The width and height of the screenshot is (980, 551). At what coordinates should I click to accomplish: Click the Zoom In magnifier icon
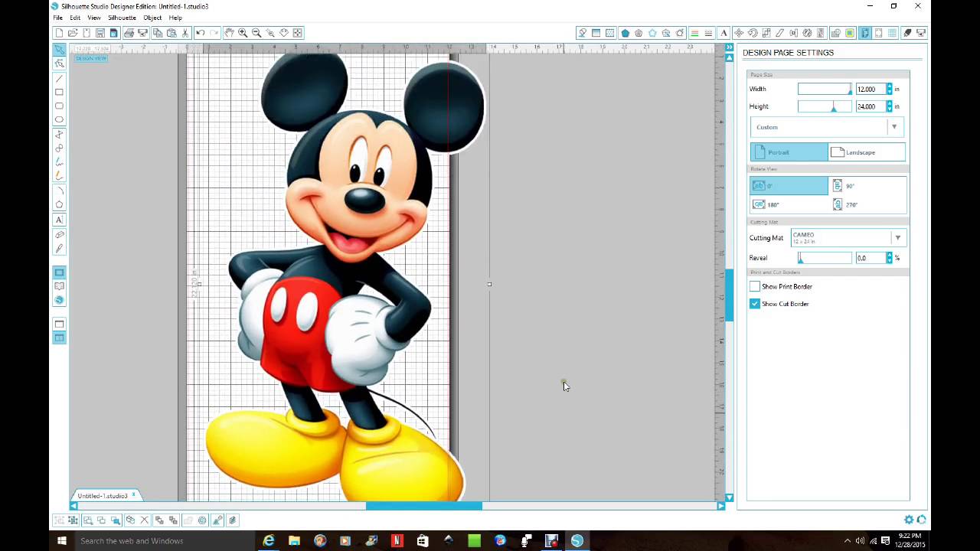[x=243, y=33]
